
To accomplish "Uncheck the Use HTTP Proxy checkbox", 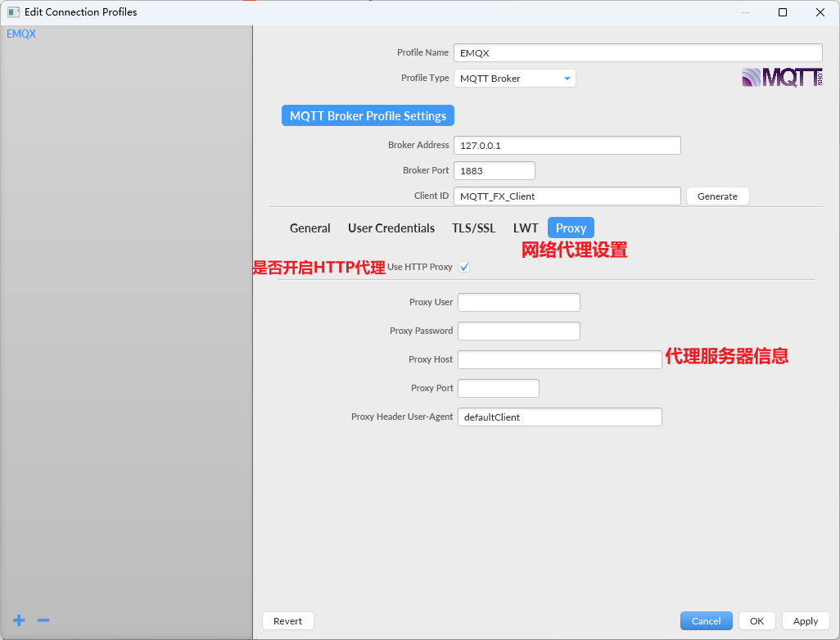I will coord(464,267).
